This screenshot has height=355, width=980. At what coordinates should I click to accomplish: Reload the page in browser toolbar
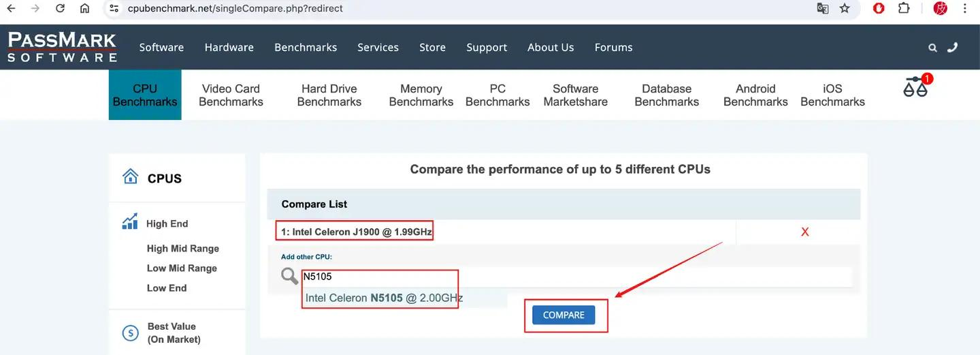point(60,9)
